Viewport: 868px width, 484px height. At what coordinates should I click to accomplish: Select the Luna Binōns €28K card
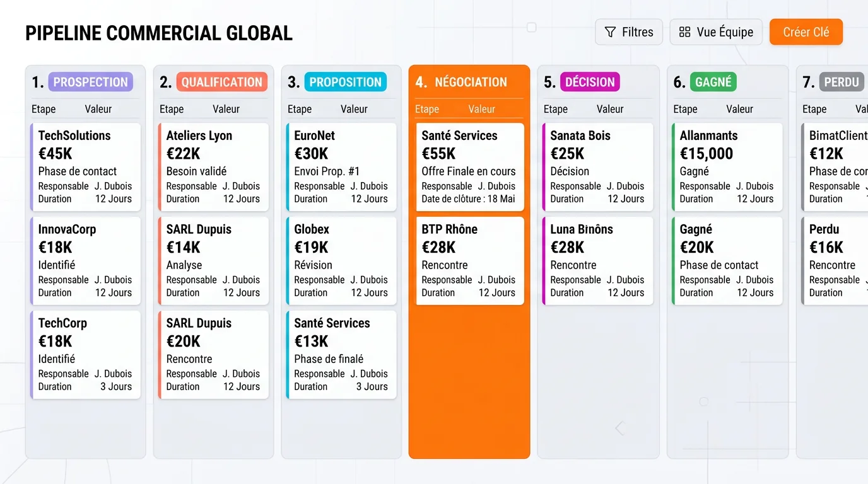pyautogui.click(x=597, y=261)
